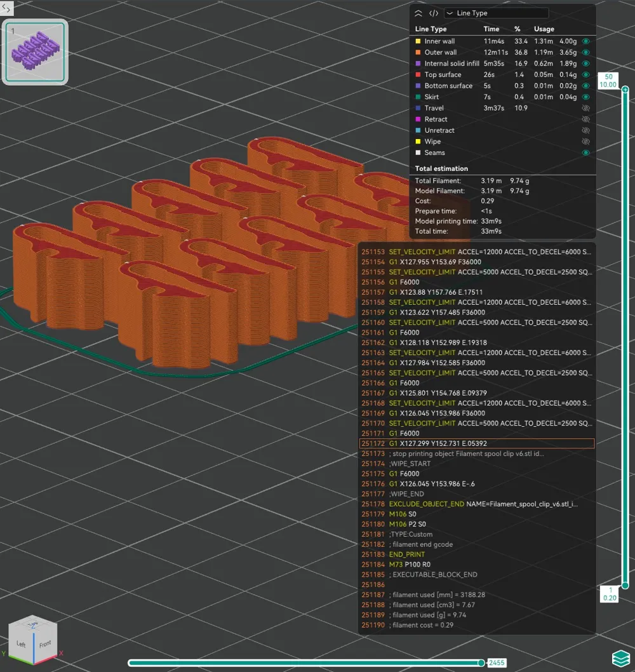Collapse the legend panel with the double chevron

[418, 13]
